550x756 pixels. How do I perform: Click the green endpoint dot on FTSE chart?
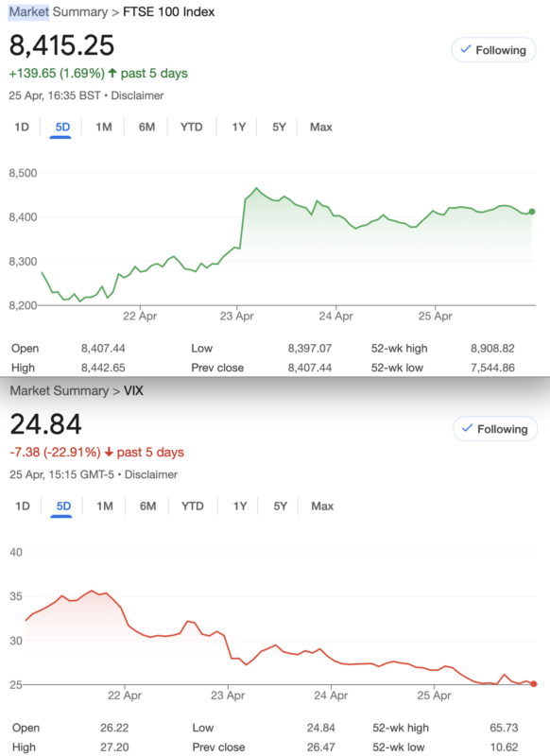coord(532,212)
